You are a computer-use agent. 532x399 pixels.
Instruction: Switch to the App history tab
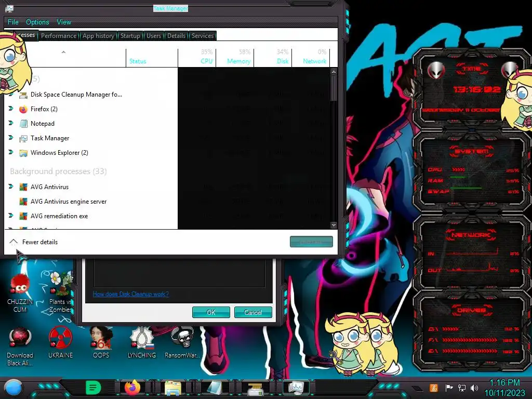pyautogui.click(x=98, y=36)
